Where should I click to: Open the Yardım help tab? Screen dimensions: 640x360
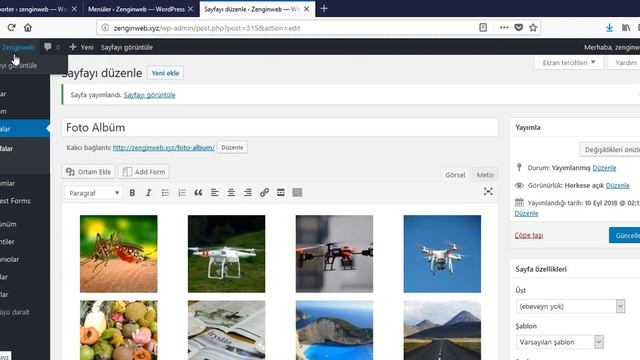click(x=624, y=62)
